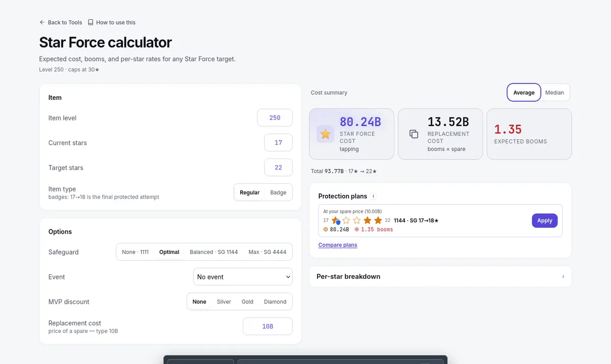Apply the recommended protection plan

545,220
